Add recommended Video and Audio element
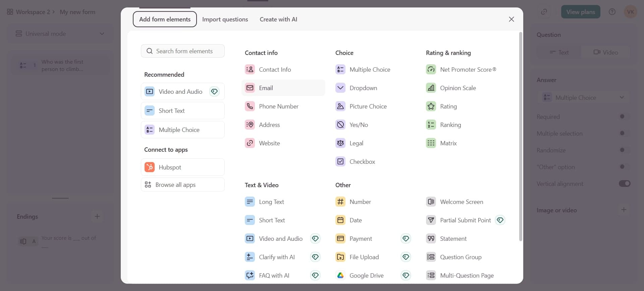 click(183, 91)
